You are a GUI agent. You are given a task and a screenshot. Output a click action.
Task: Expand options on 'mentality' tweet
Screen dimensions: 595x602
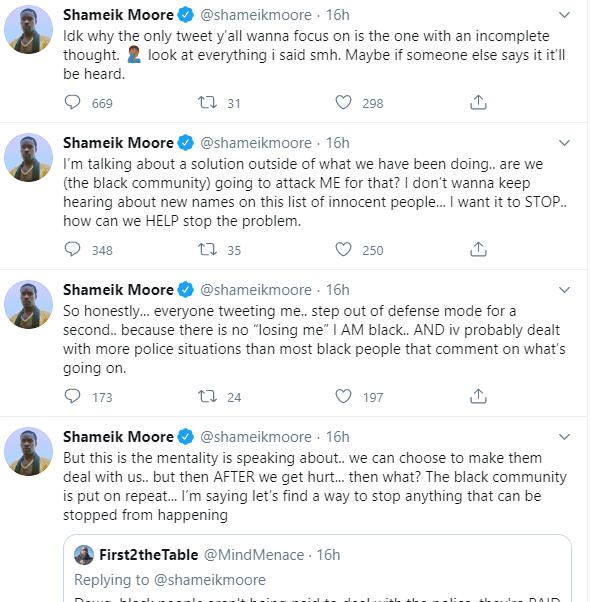(x=564, y=437)
